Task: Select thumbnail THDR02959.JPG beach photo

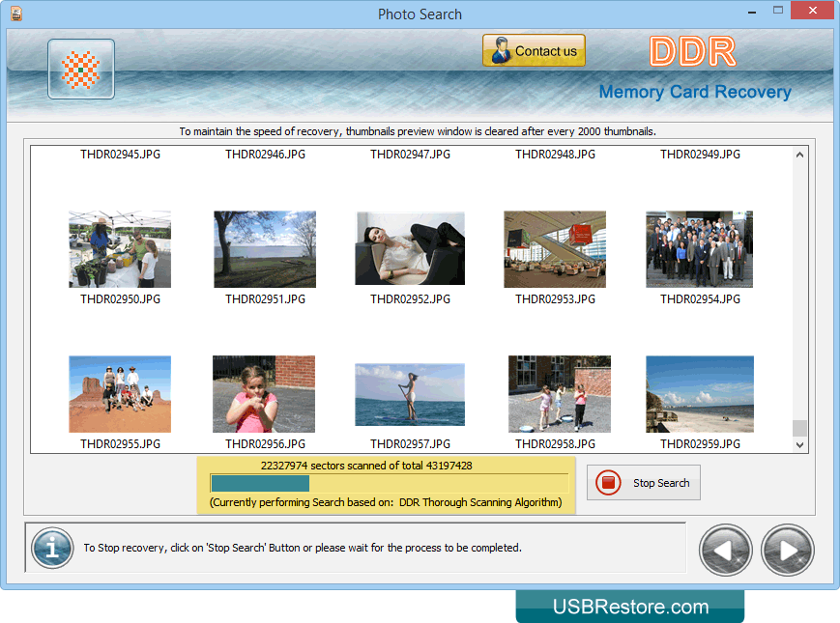Action: pyautogui.click(x=700, y=394)
